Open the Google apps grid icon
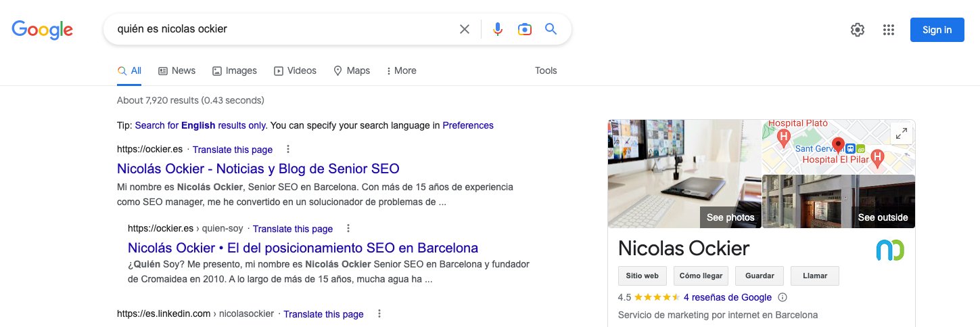Screen dimensions: 980x327 (889, 30)
